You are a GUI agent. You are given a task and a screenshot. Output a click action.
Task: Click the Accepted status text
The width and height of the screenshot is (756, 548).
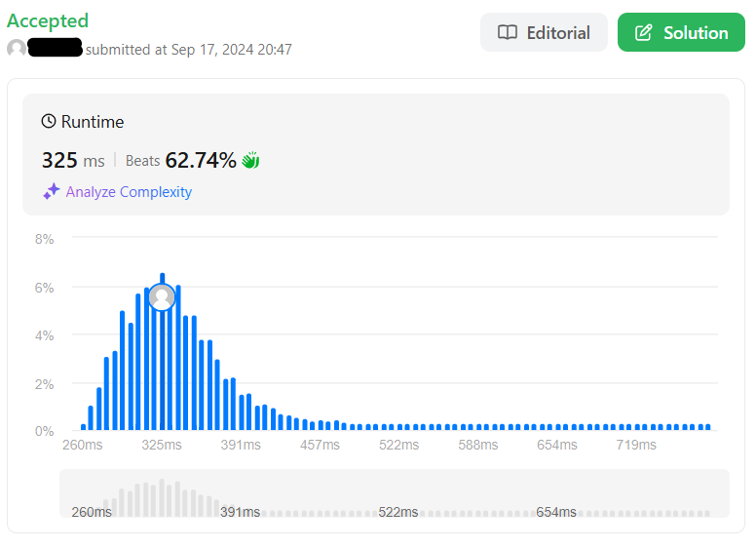click(48, 20)
